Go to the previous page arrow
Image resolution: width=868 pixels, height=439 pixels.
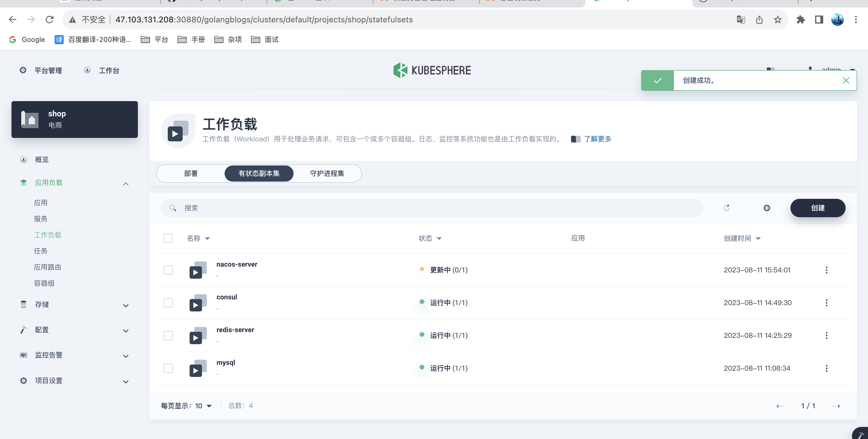tap(780, 406)
